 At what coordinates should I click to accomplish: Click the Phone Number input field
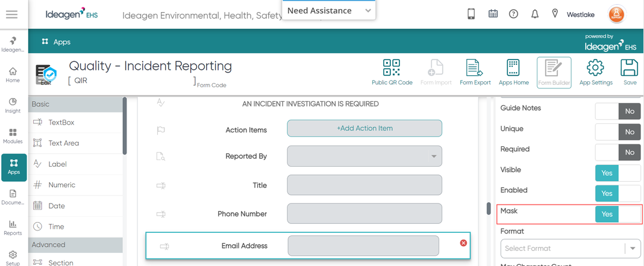[x=364, y=214]
